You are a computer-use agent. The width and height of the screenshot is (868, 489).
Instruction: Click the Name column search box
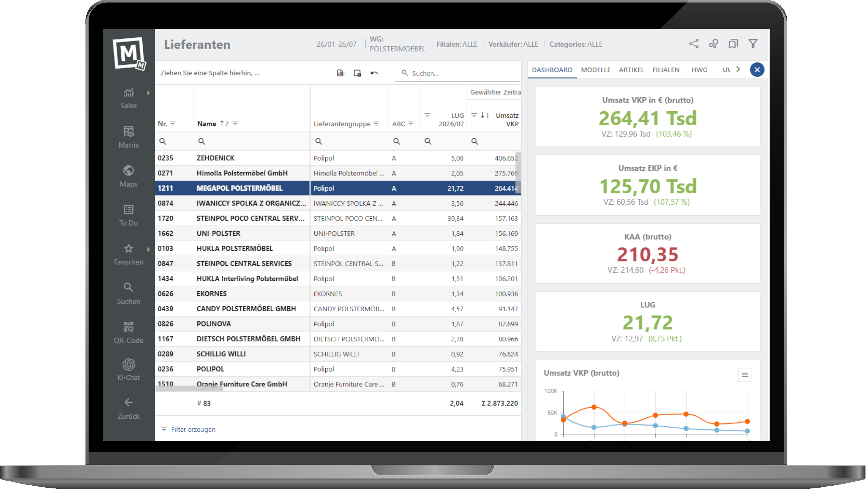pyautogui.click(x=252, y=141)
